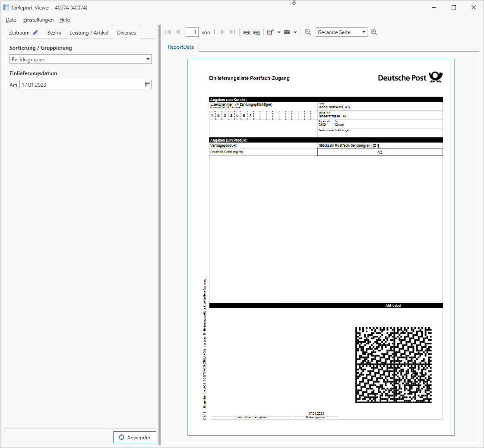Click the 'Angaben zum Produkt' header bar
The image size is (484, 448).
pos(326,140)
